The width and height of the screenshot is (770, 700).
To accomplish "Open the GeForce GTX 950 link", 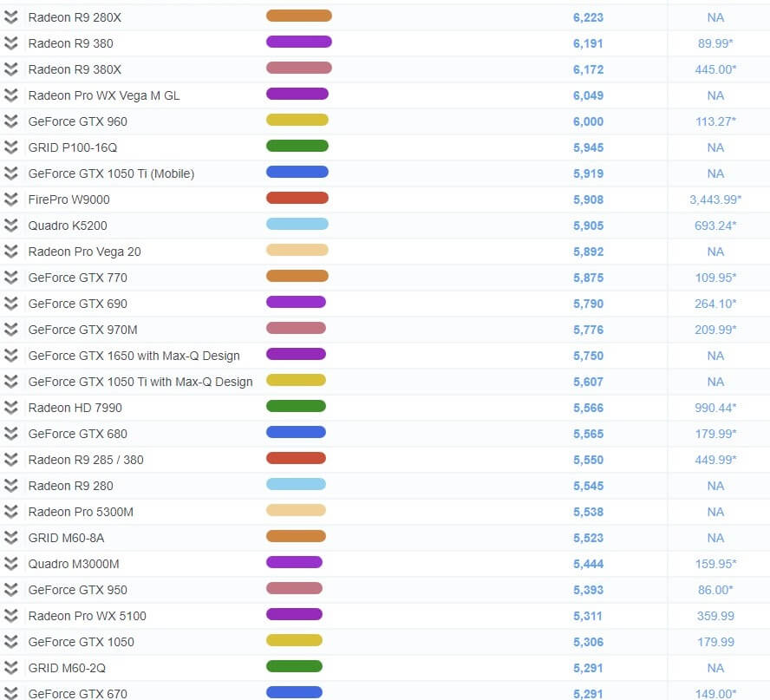I will click(x=77, y=591).
